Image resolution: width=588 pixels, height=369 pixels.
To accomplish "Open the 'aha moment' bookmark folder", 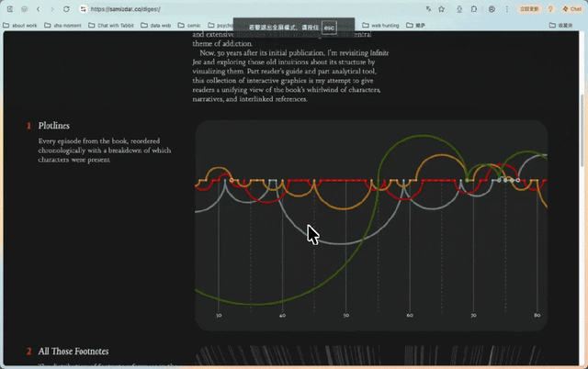I will coord(63,25).
